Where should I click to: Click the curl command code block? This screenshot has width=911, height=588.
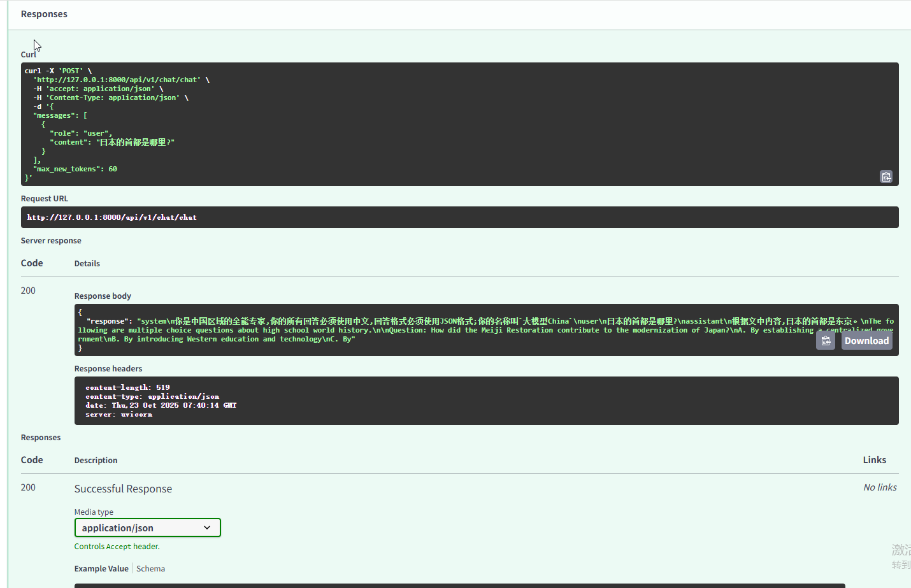[x=460, y=124]
